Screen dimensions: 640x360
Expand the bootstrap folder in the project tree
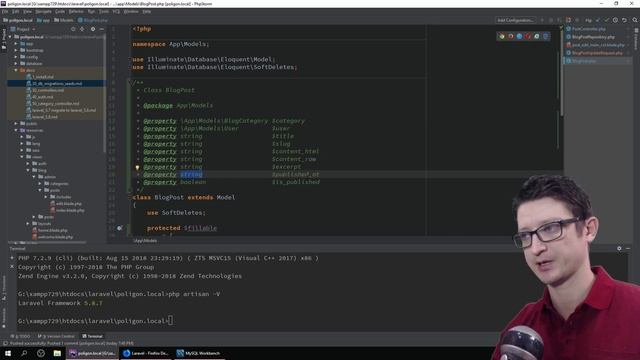[x=16, y=50]
